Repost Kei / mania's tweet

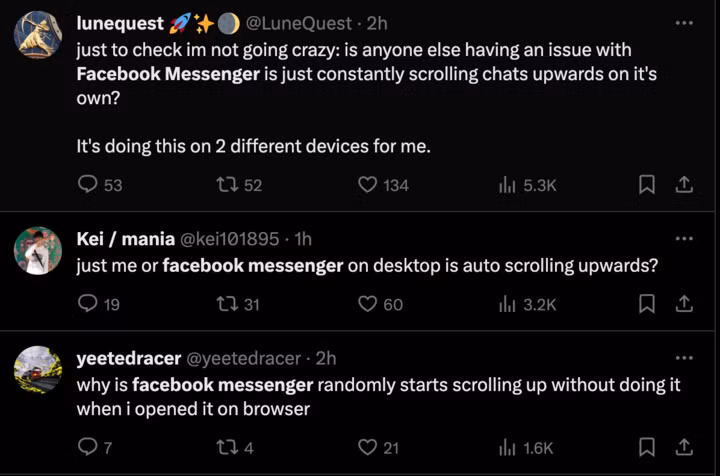pos(226,304)
